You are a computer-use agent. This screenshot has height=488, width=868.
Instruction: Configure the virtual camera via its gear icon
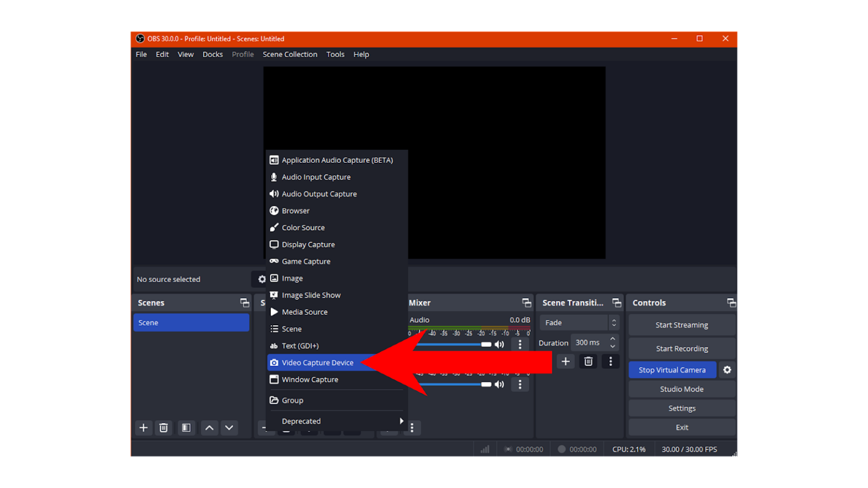[727, 369]
